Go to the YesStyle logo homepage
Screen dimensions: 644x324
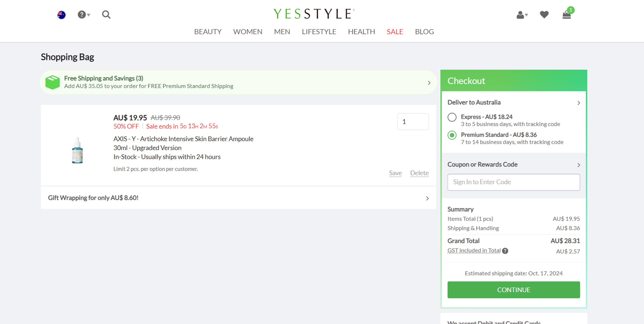click(x=314, y=13)
